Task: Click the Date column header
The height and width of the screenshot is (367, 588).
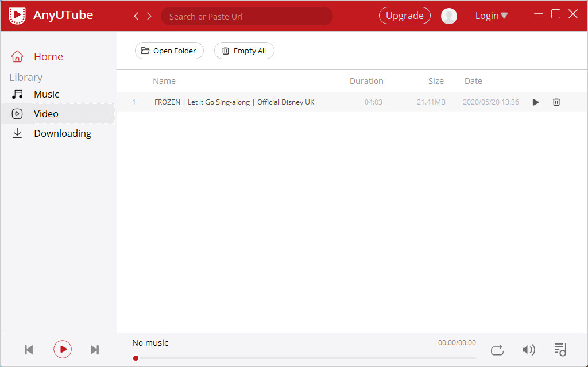Action: 473,81
